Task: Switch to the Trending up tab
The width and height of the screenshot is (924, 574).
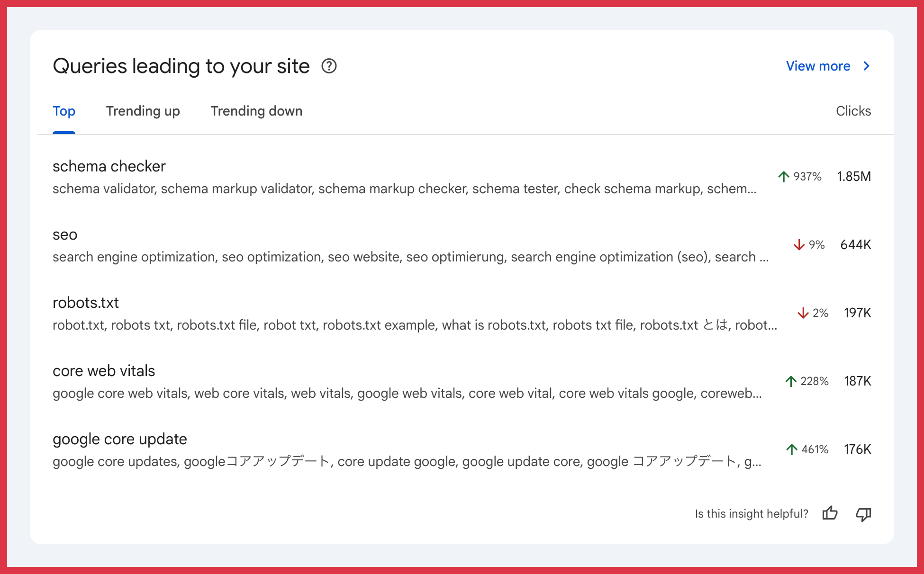Action: point(143,111)
